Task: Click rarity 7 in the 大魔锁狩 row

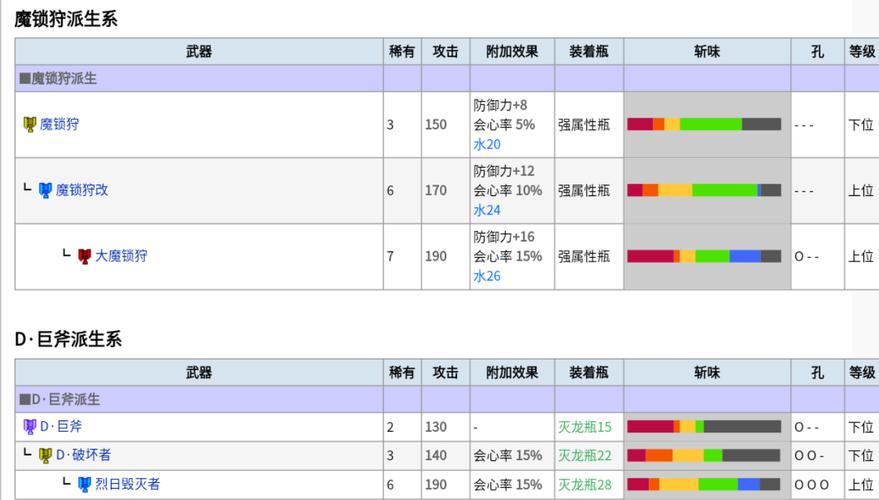Action: 390,257
